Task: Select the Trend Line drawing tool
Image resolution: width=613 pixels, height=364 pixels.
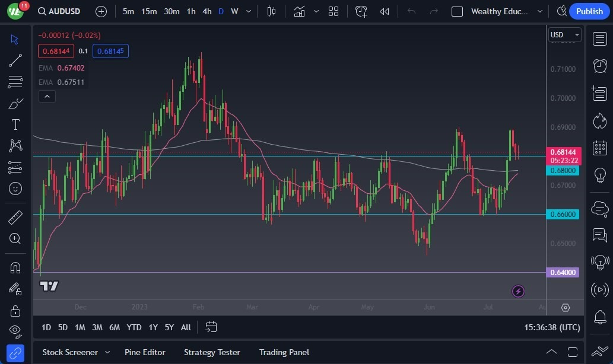Action: click(15, 60)
